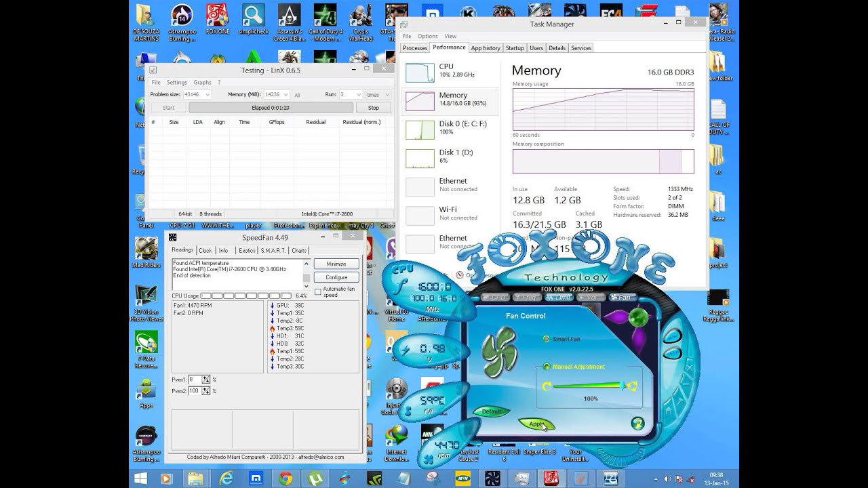Screen dimensions: 868x488
Task: Open File Explorer from the taskbar
Action: 195,479
